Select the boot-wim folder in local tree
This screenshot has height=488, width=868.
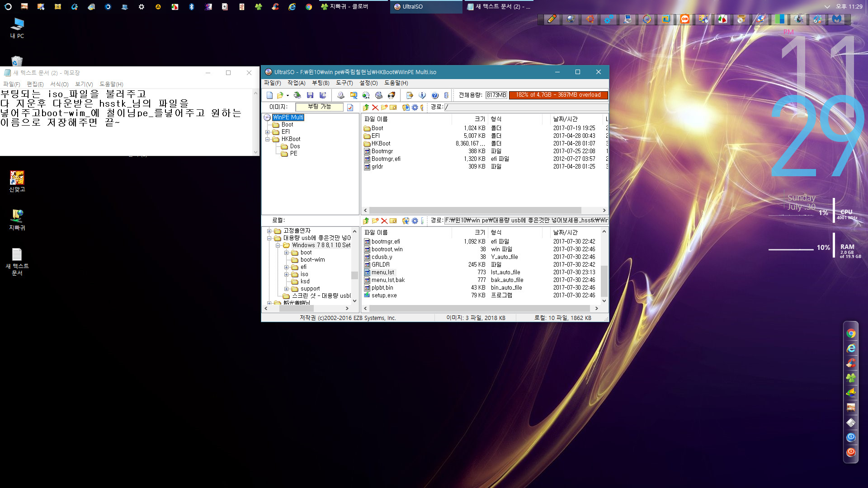coord(312,260)
